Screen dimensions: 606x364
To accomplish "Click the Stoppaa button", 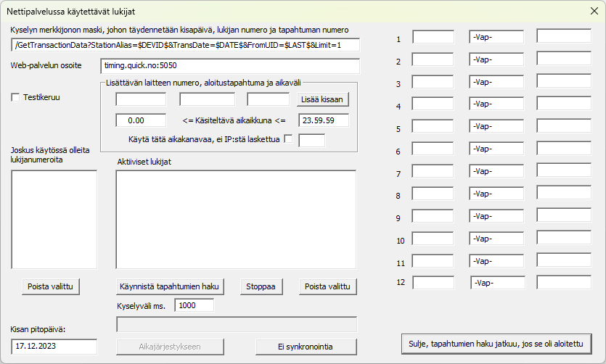I will [x=261, y=286].
